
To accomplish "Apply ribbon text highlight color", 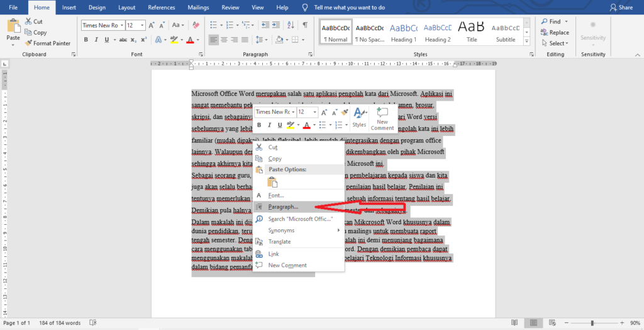I will (174, 40).
